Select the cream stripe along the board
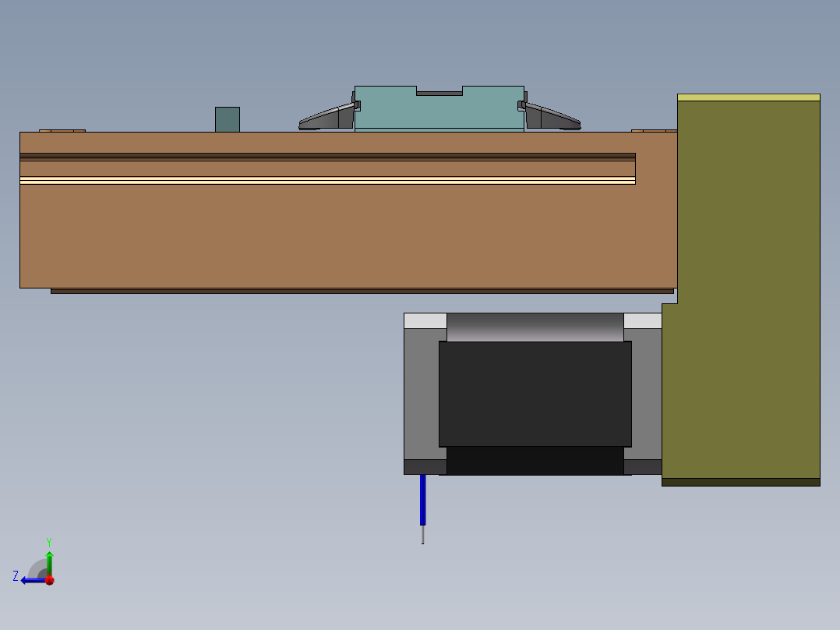This screenshot has height=630, width=840. tap(327, 181)
